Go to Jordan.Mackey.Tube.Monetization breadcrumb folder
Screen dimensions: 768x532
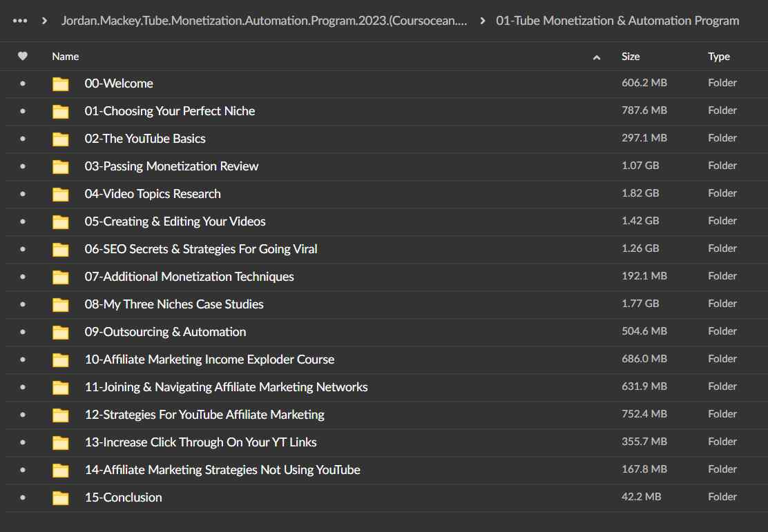(264, 21)
